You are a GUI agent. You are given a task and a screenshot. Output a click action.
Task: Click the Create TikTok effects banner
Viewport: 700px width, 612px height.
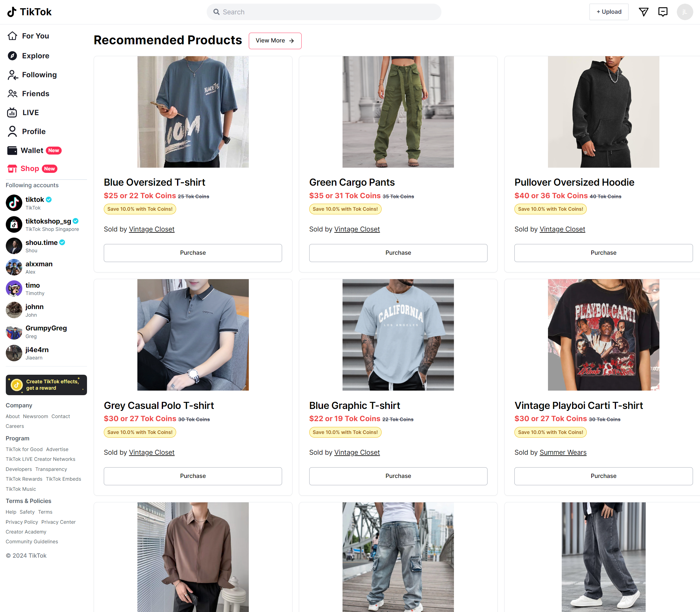click(46, 385)
